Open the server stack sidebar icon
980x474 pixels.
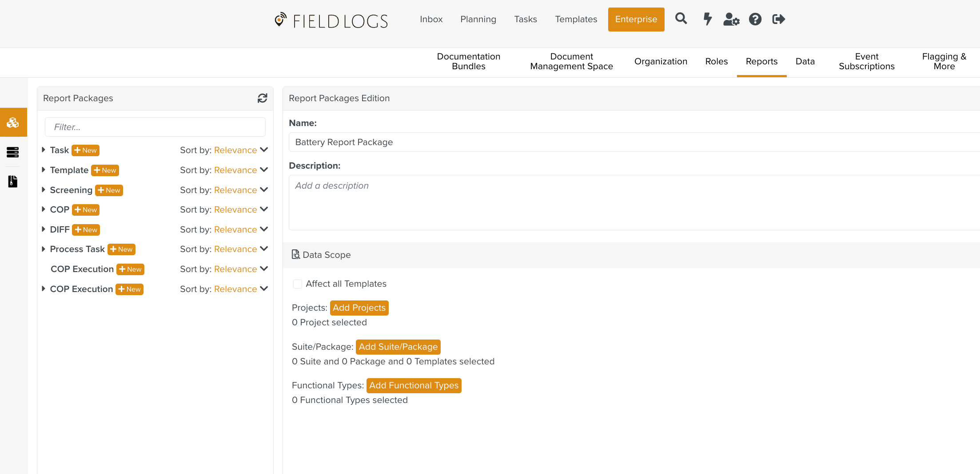point(13,152)
